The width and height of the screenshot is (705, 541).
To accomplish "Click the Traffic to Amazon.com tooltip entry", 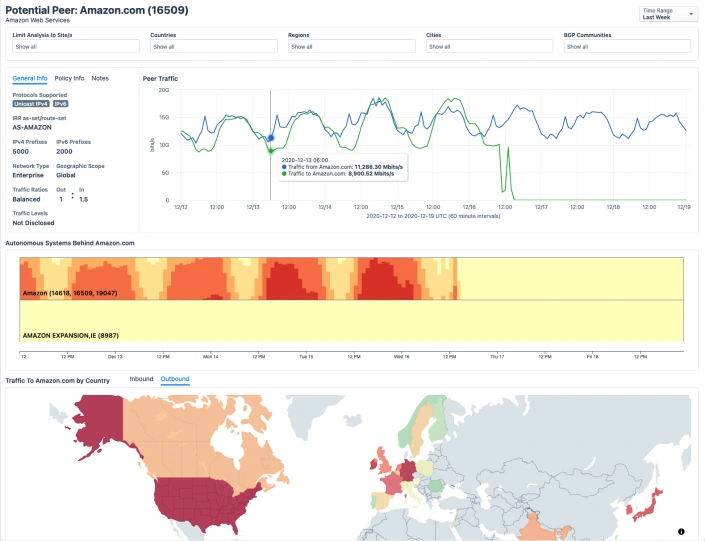I will (338, 174).
